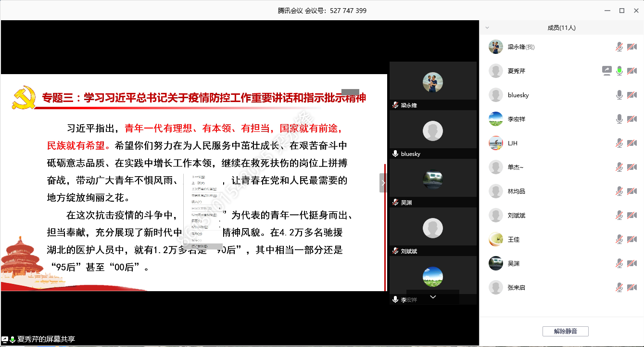
Task: Toggle microphone for 林均品 in member list
Action: pos(619,191)
